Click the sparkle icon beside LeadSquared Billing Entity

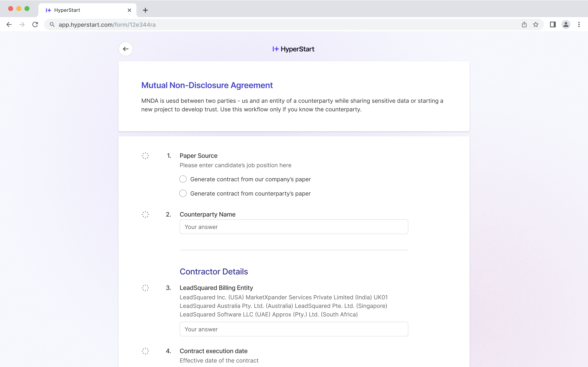[145, 288]
